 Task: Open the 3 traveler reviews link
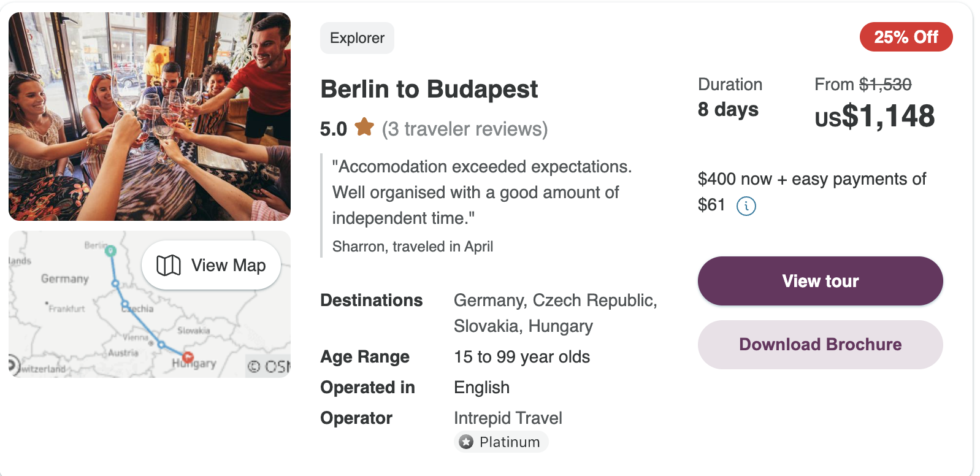[464, 129]
